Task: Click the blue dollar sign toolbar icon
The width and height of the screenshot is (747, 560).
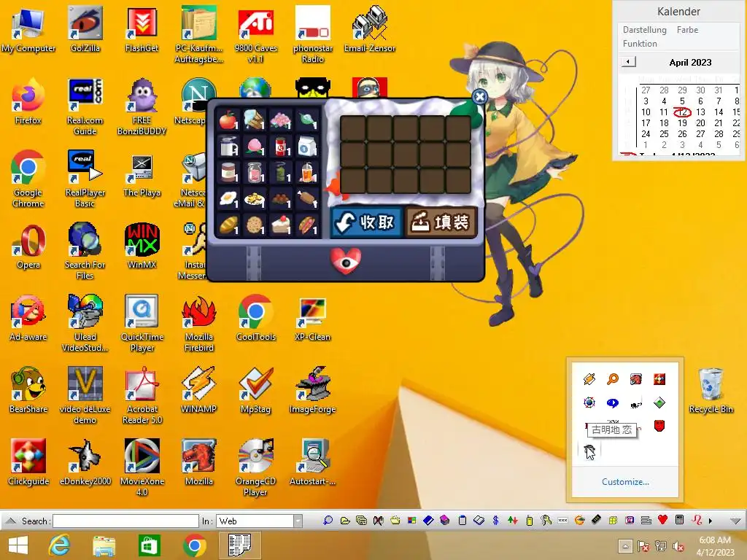Action: 495,520
